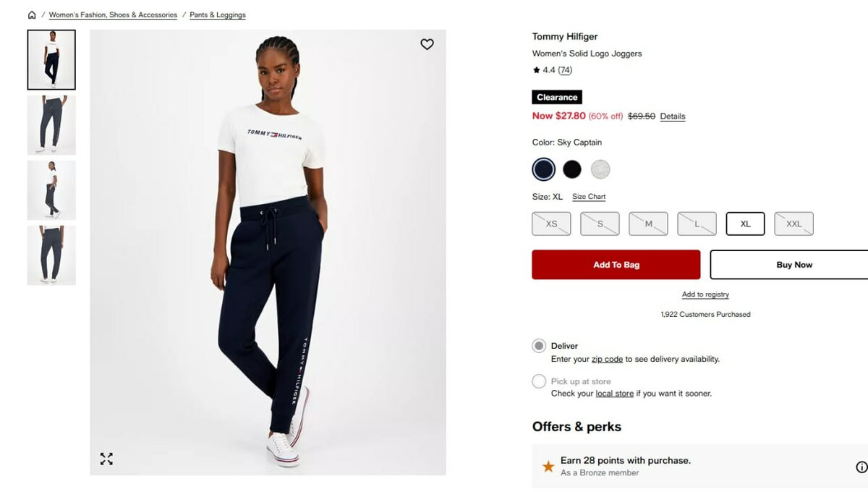
Task: Open fullscreen image expand icon
Action: [106, 459]
